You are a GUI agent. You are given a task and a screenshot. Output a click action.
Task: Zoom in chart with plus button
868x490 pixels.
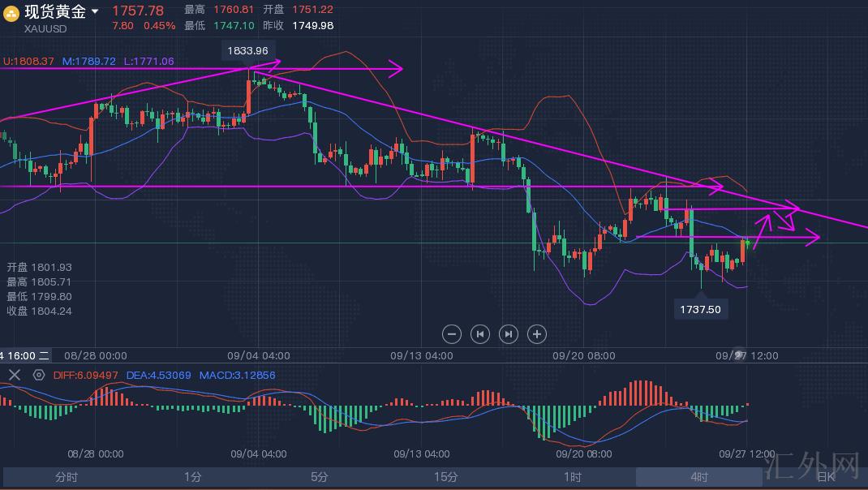(536, 334)
